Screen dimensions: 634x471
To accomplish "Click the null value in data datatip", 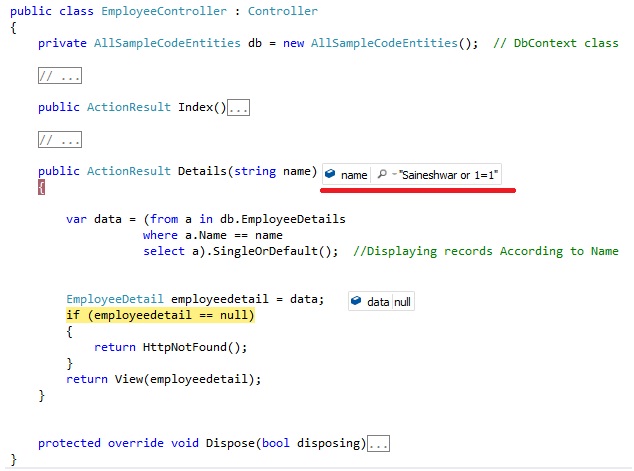I will [402, 302].
